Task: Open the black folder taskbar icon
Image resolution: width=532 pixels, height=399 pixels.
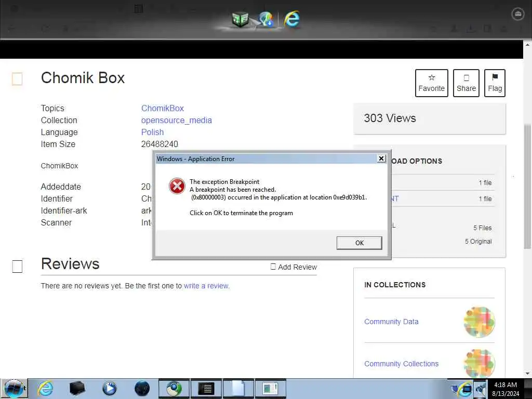Action: coord(77,389)
